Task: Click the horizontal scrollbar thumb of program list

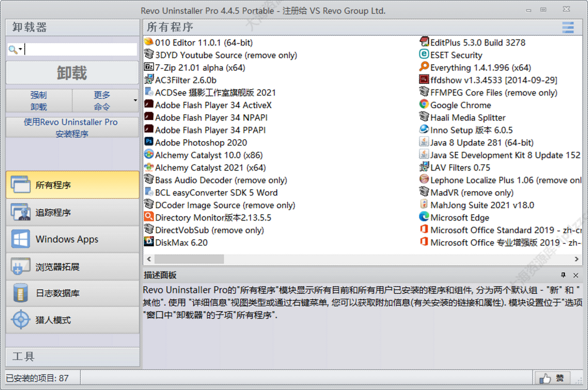Action: click(189, 259)
